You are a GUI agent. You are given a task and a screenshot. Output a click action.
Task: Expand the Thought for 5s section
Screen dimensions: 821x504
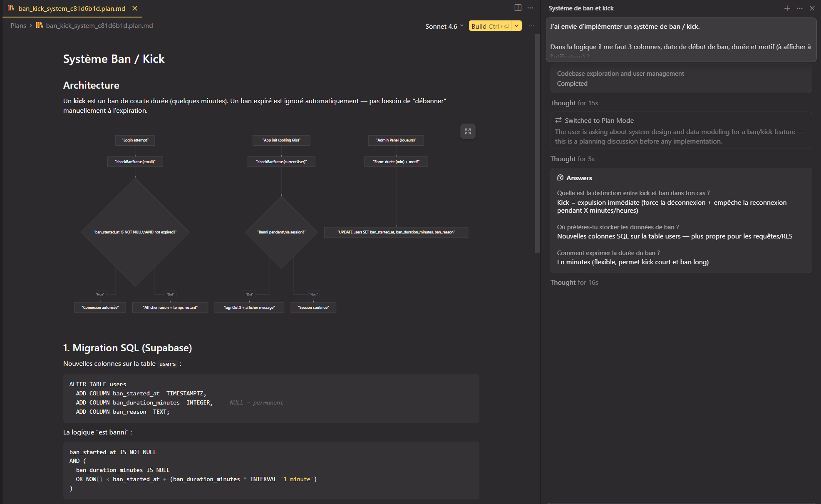[572, 159]
